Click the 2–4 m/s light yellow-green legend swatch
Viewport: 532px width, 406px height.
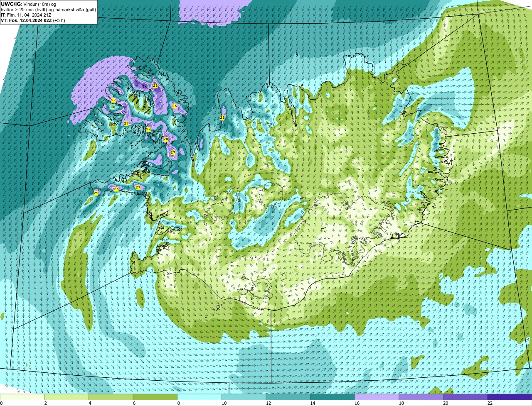[66, 397]
